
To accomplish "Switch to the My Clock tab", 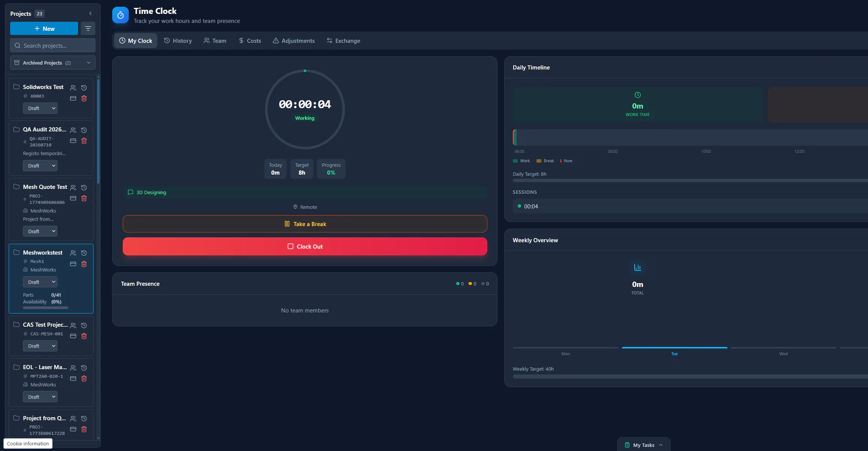I will pos(136,41).
